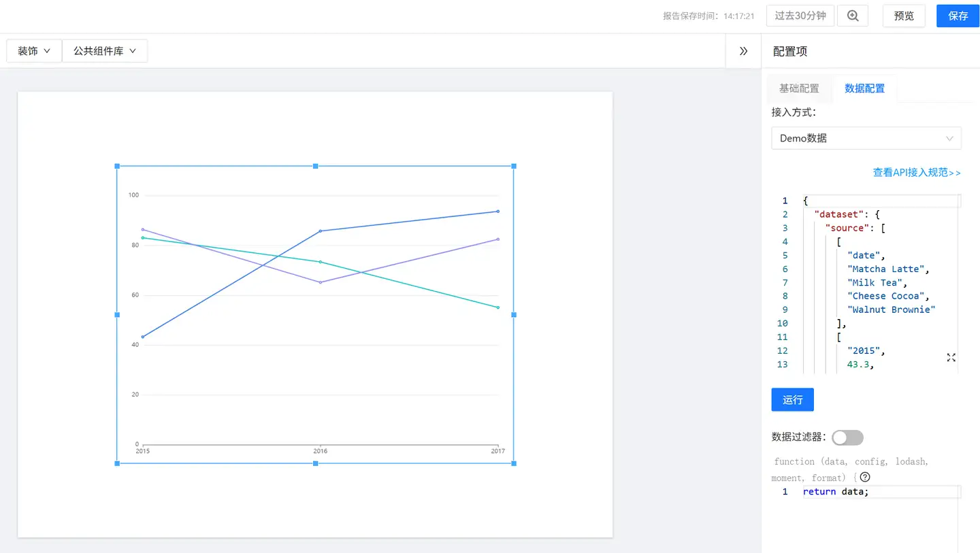
Task: Click the 预览 button
Action: pos(904,16)
